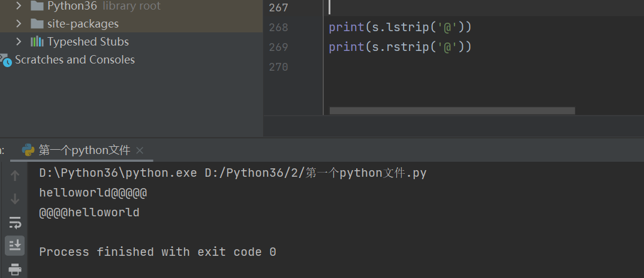
Task: Close the 第一个python文件 run tab
Action: [x=140, y=150]
